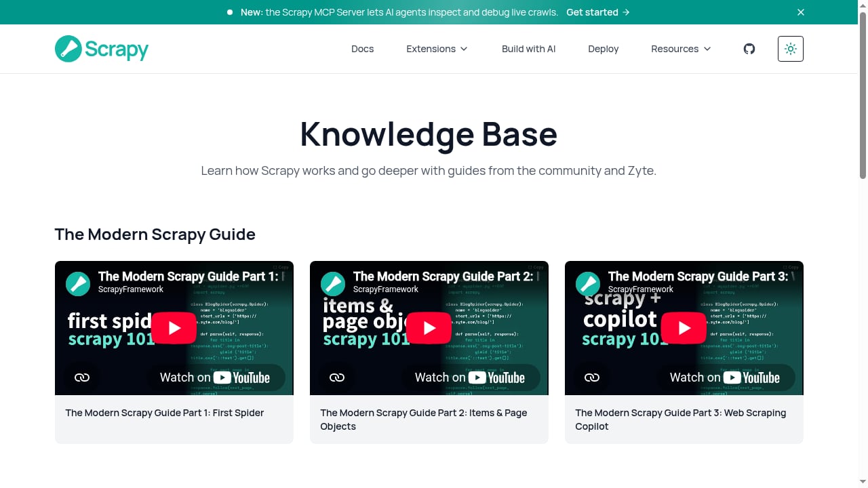Dismiss the announcement banner with X
Screen dimensions: 868x488
pyautogui.click(x=801, y=12)
